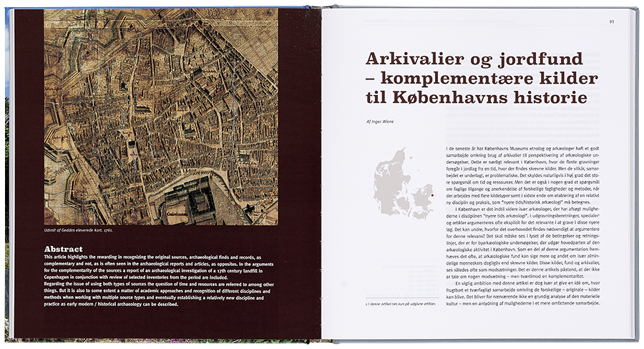This screenshot has height=349, width=644.
Task: Click the title 'Arkivalier og jordfund'
Action: pyautogui.click(x=474, y=59)
